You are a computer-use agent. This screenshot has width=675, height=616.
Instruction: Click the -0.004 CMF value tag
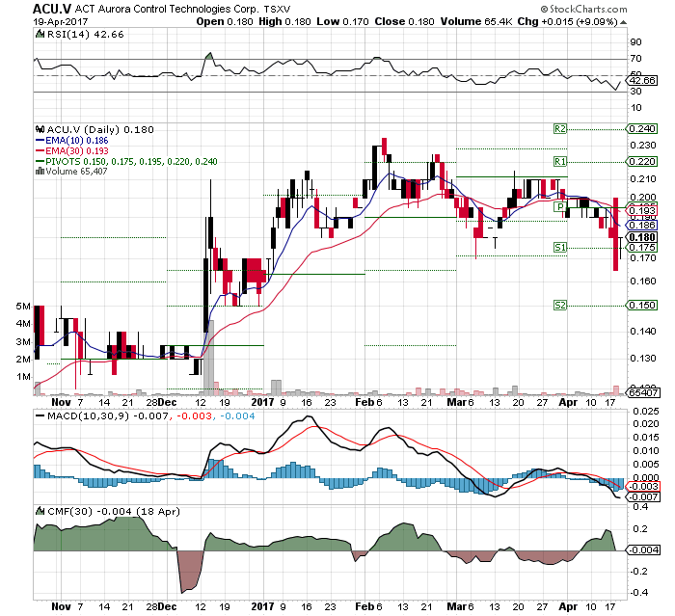[x=643, y=549]
